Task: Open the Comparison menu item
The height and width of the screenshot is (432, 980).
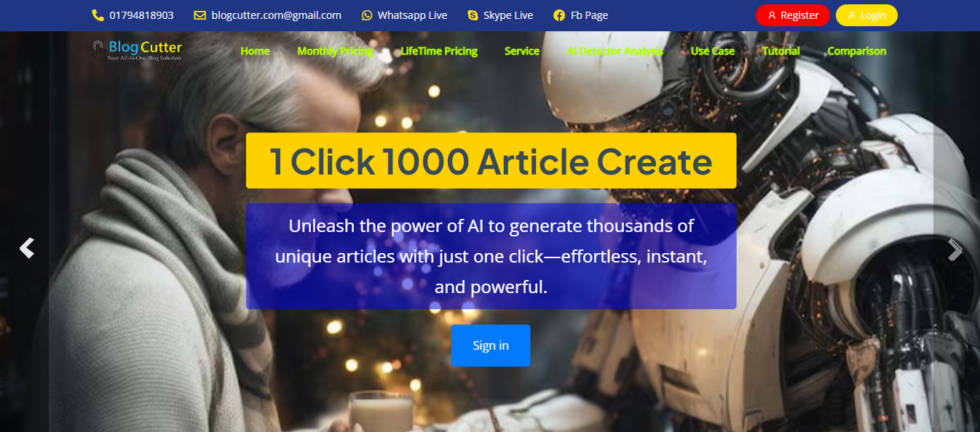Action: (857, 51)
